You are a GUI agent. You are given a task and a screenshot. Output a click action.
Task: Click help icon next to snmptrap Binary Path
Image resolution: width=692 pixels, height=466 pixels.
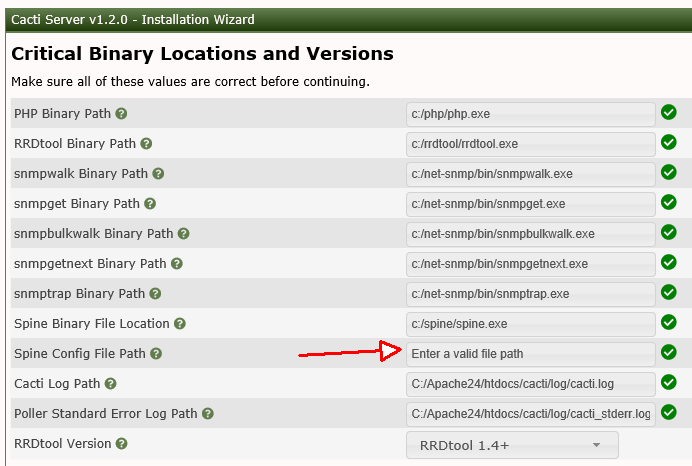pos(155,294)
